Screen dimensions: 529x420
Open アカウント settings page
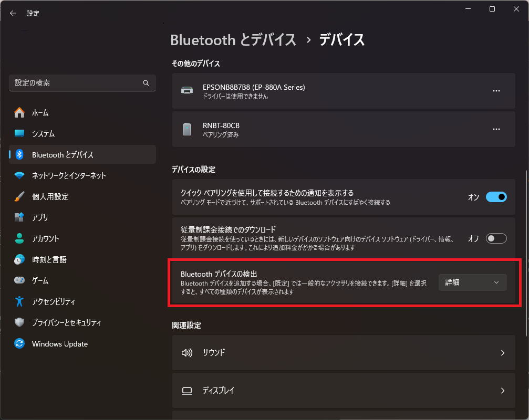click(x=82, y=238)
